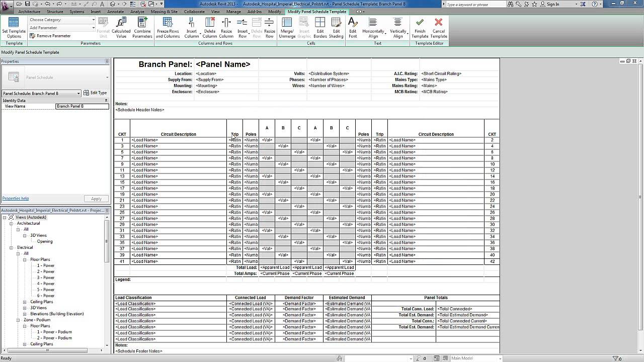
Task: Collapse the Architectural tree node
Action: (x=12, y=223)
